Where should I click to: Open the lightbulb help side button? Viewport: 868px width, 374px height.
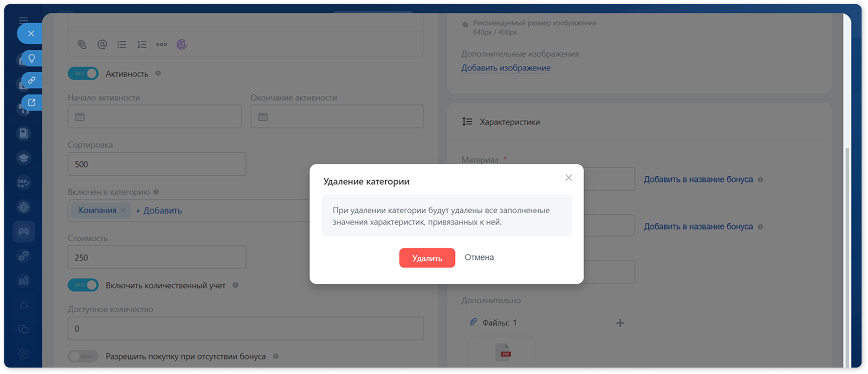[x=32, y=58]
